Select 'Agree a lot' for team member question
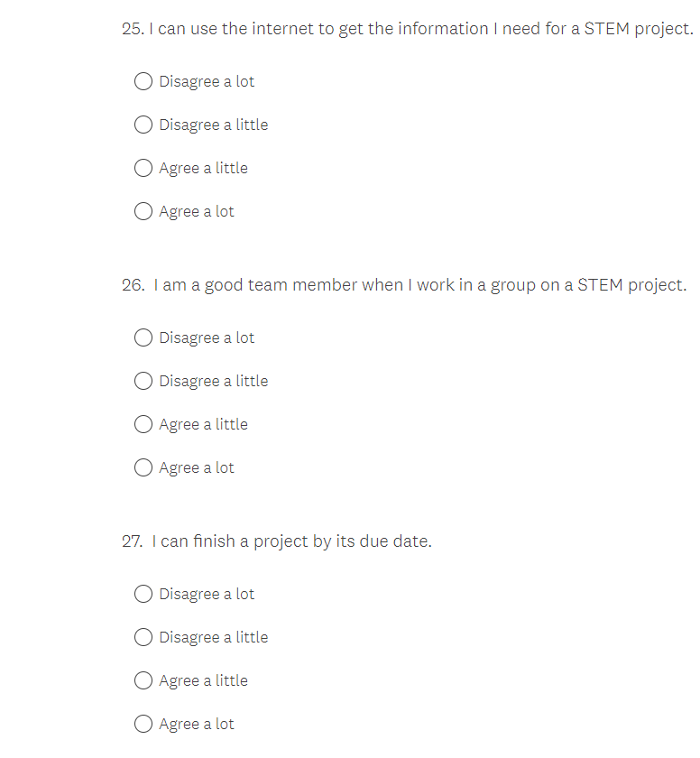The image size is (700, 758). [x=143, y=468]
